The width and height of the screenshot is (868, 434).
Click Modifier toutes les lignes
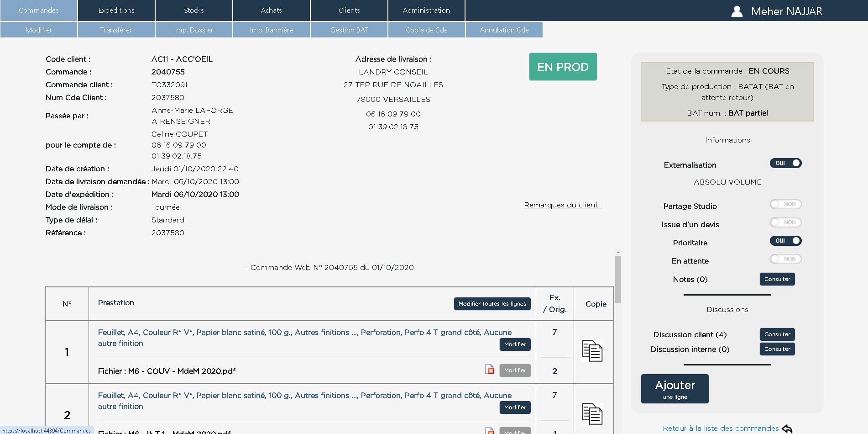[492, 303]
